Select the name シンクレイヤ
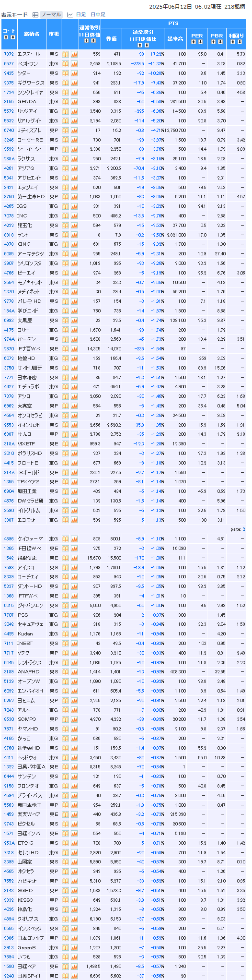Viewport: 252px width, 980px height. click(30, 93)
